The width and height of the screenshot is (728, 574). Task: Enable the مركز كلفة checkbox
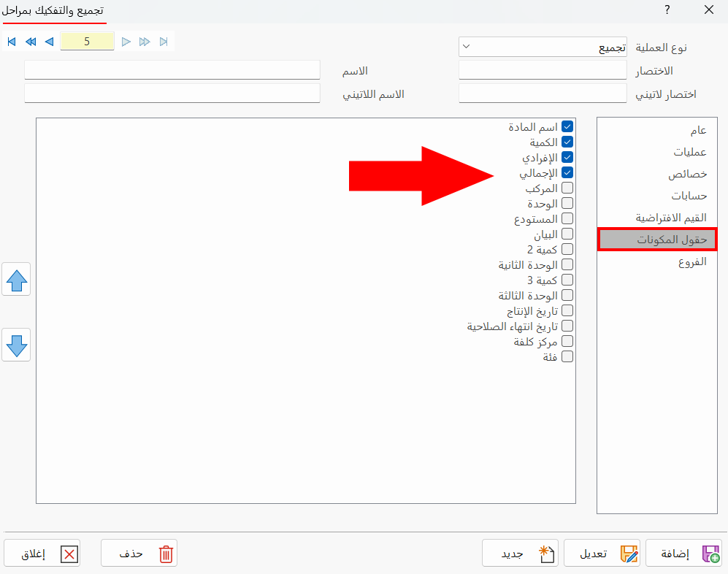pyautogui.click(x=567, y=341)
